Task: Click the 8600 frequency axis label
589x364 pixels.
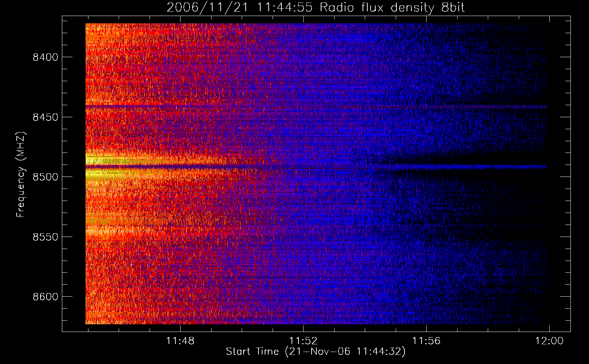Action: pos(46,297)
